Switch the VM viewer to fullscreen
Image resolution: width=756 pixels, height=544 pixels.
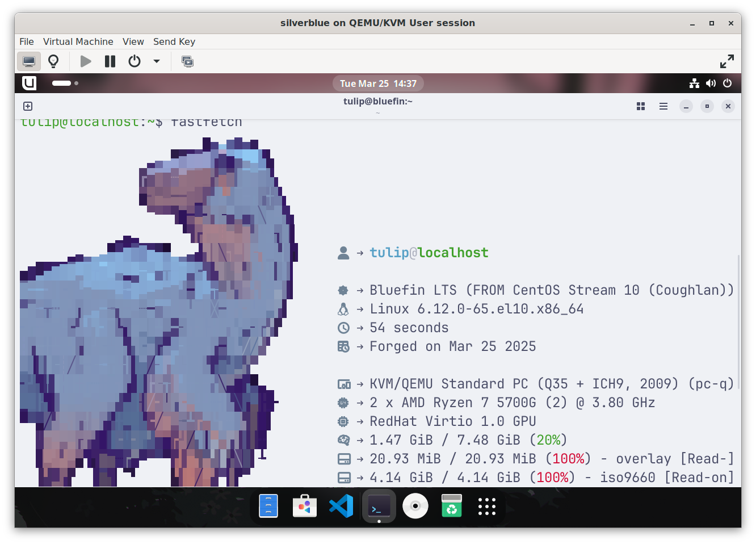(x=727, y=61)
